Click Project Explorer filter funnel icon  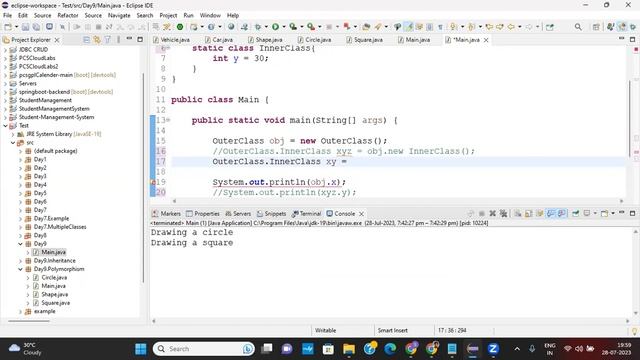pyautogui.click(x=107, y=40)
